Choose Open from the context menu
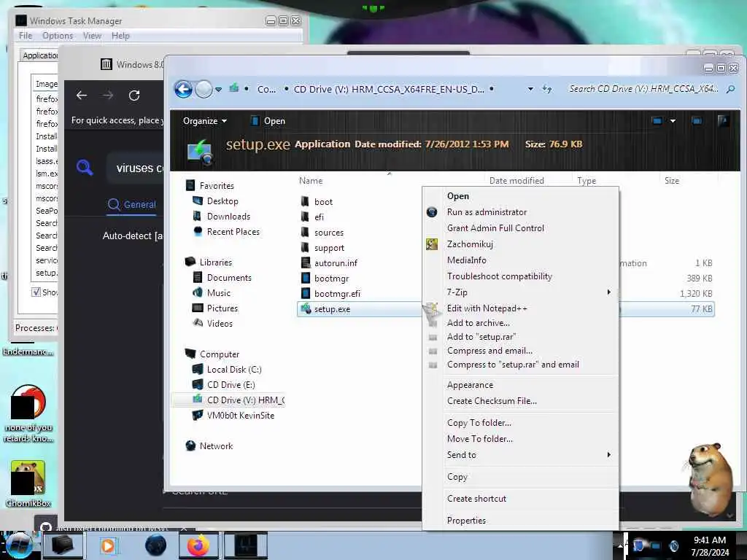Screen dimensions: 747x560 click(x=520, y=196)
